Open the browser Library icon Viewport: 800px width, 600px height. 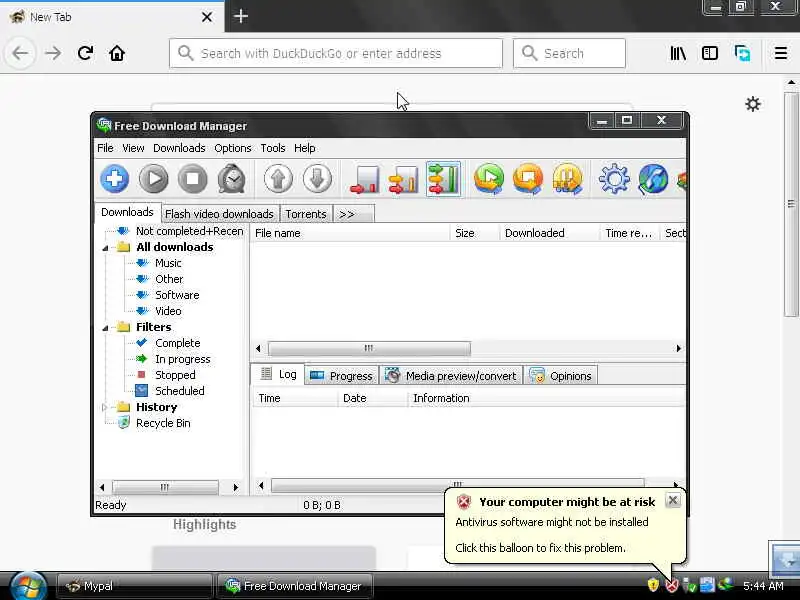point(678,53)
